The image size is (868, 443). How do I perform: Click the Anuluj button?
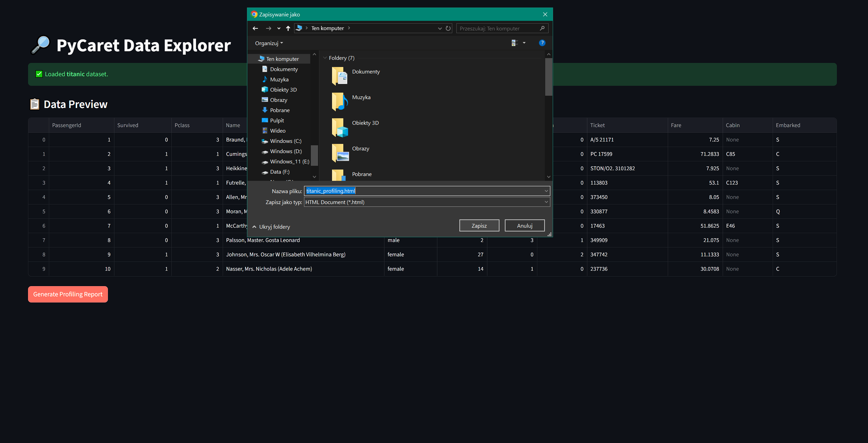tap(524, 226)
